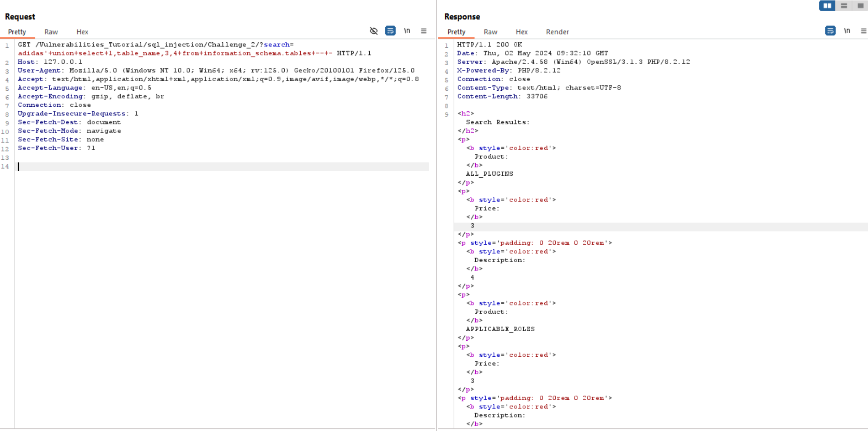Click the Content-Type response header

(x=539, y=88)
